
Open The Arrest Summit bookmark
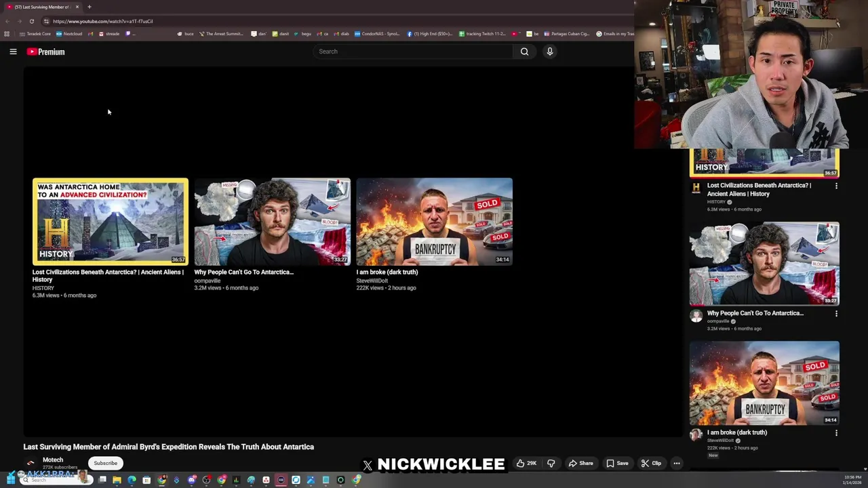click(220, 34)
